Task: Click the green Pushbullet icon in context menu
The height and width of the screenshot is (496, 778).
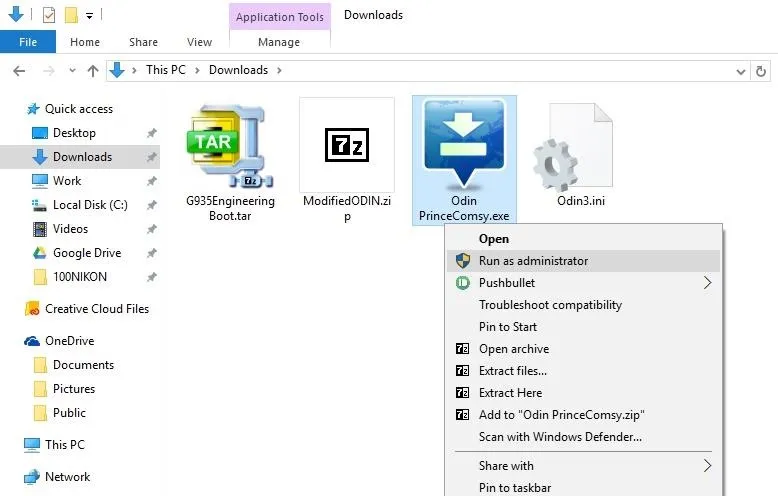Action: pos(462,283)
